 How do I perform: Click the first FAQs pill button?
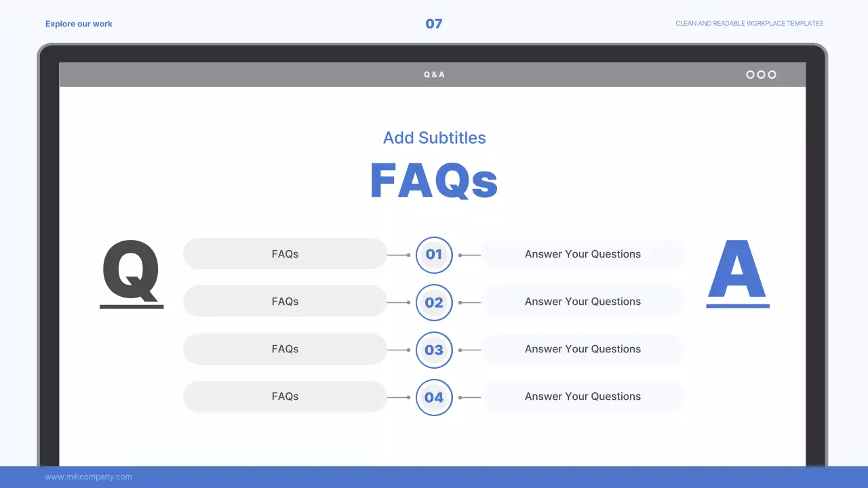(285, 254)
